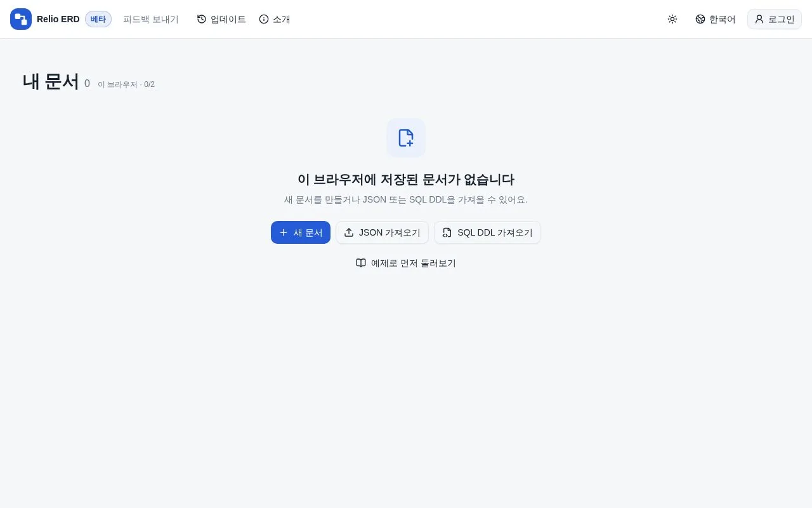Click the Relio ERD brand name
This screenshot has width=812, height=508.
pos(58,19)
